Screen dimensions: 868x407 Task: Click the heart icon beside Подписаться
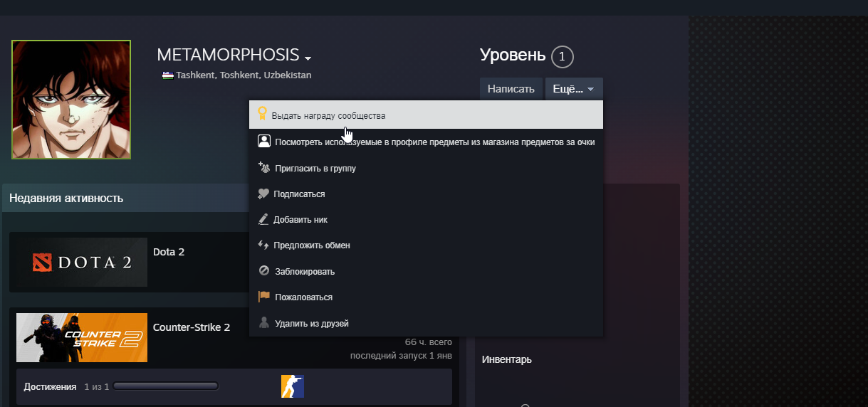coord(263,194)
